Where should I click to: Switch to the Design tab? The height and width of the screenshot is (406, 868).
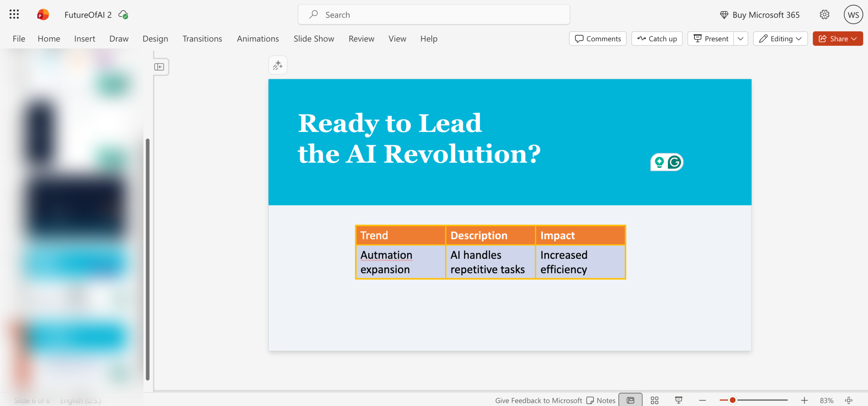click(x=155, y=39)
